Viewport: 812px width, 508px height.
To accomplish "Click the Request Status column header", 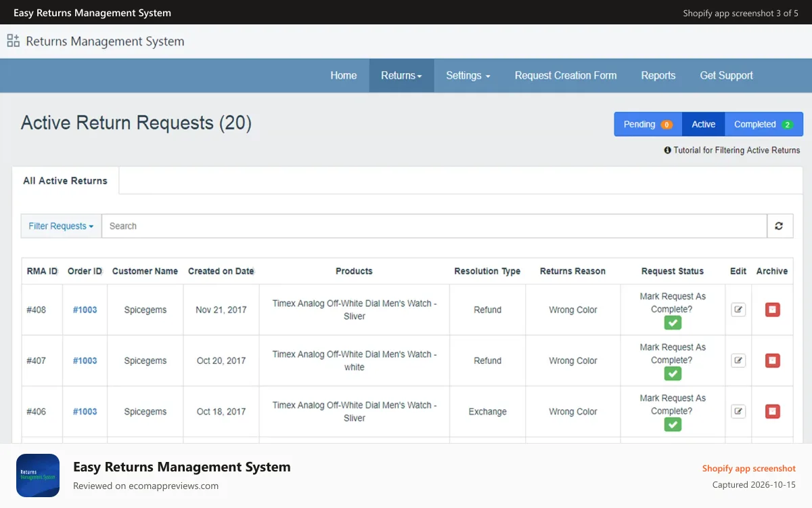I will click(x=673, y=271).
